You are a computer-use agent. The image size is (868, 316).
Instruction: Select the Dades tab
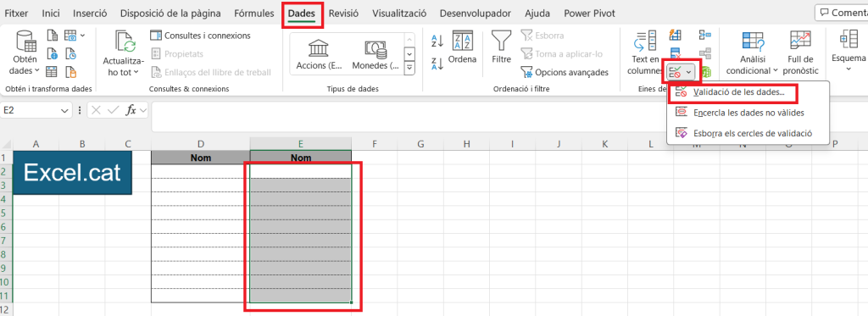click(x=302, y=14)
